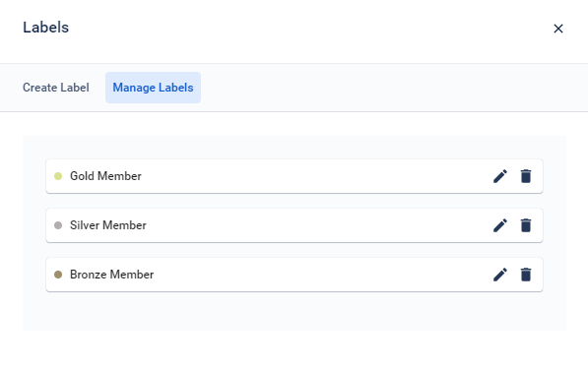The height and width of the screenshot is (370, 588).
Task: Select the Gold Member label text
Action: click(x=105, y=176)
